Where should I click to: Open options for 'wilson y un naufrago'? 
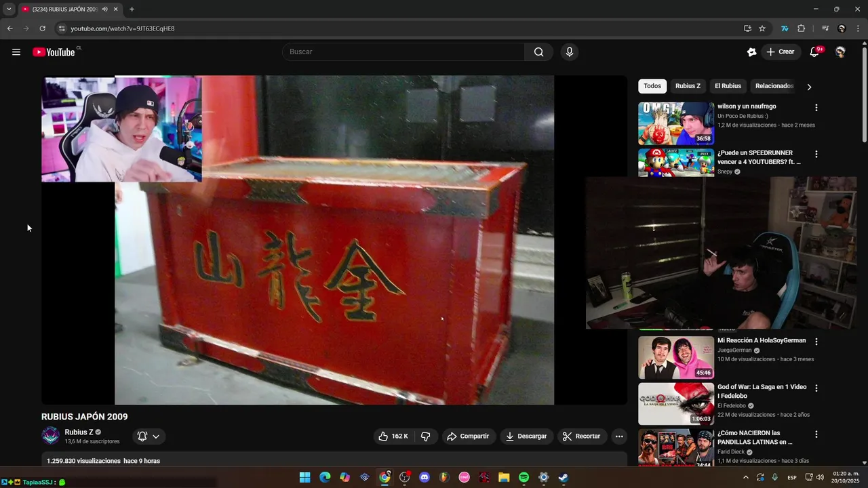pyautogui.click(x=816, y=108)
